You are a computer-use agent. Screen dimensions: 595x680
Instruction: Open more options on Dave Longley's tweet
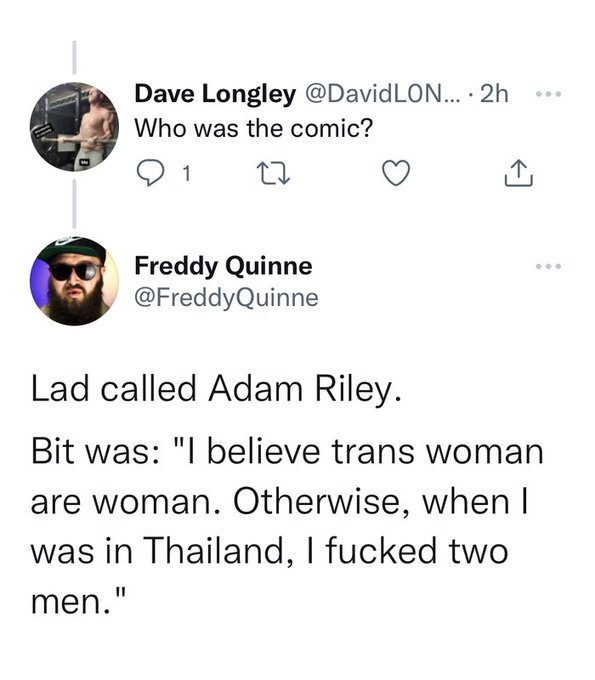click(549, 94)
